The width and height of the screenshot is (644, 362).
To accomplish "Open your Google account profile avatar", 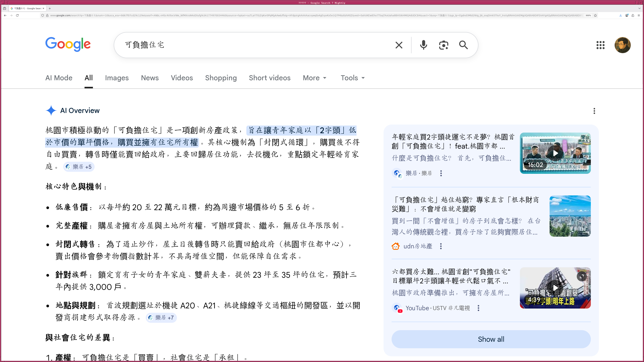I will [x=623, y=45].
